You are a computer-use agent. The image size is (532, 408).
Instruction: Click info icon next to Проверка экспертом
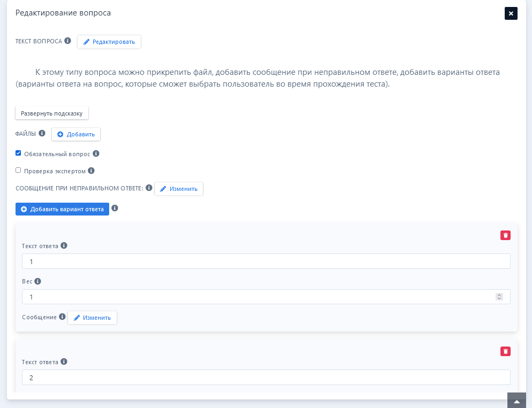pos(91,171)
